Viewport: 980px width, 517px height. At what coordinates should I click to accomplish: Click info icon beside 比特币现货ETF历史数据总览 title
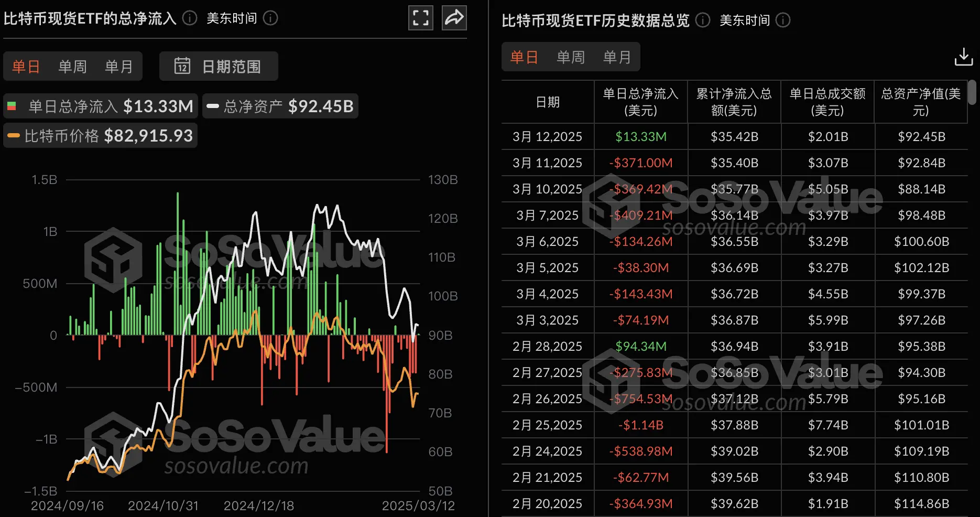tap(702, 20)
